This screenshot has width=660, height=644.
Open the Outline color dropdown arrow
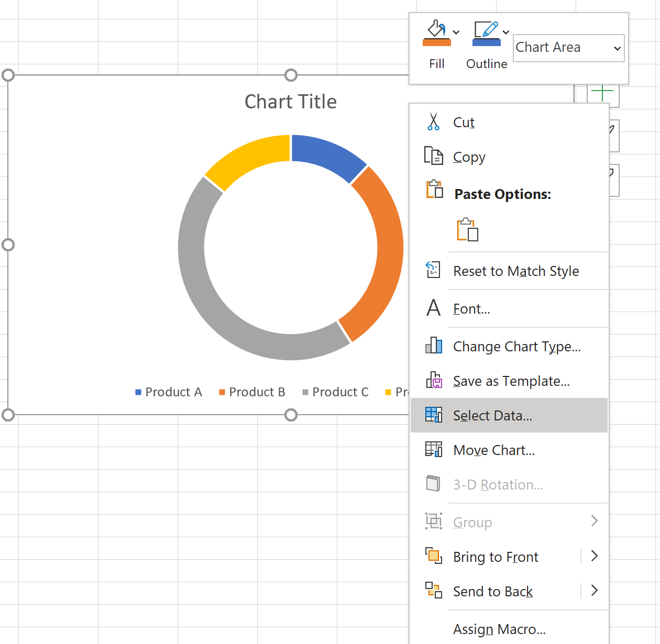coord(506,32)
